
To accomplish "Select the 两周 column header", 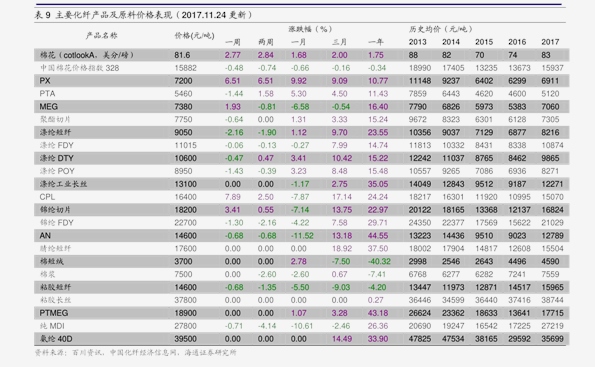I will [266, 42].
